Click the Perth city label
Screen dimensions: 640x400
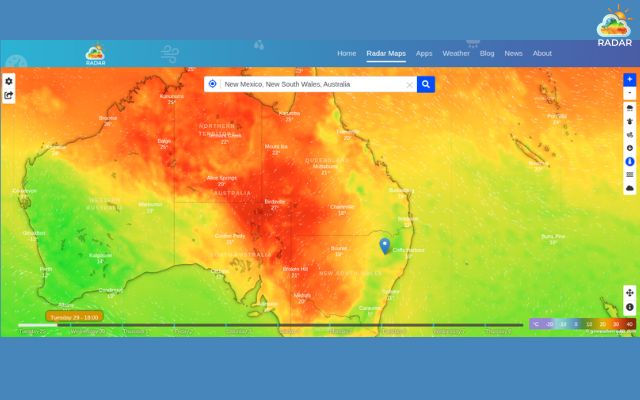(x=46, y=269)
